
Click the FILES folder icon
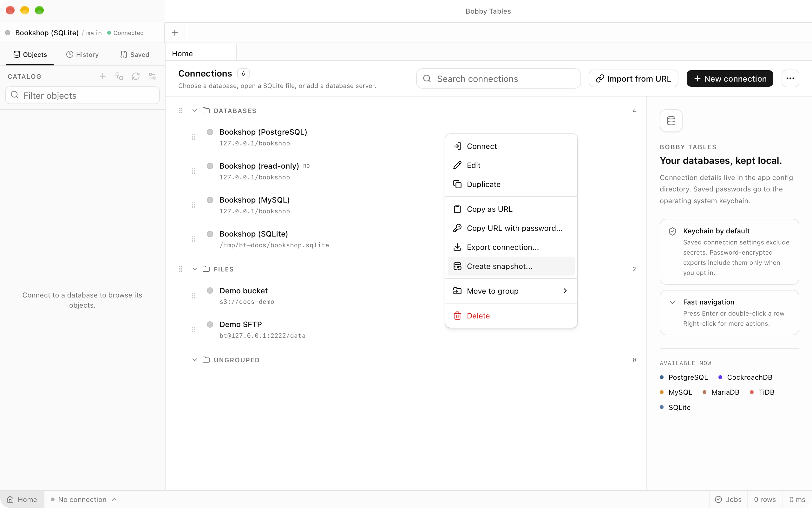tap(206, 269)
